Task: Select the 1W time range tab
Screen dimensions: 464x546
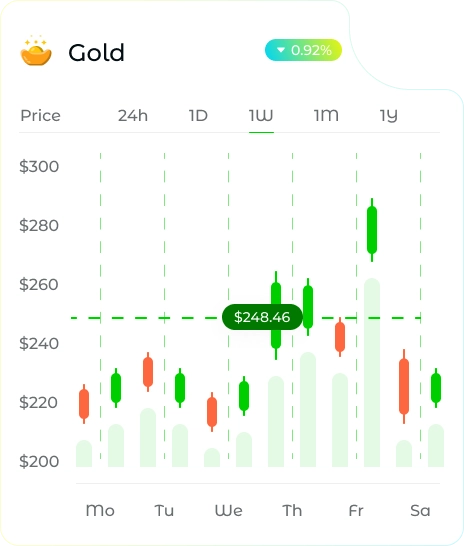Action: 261,116
